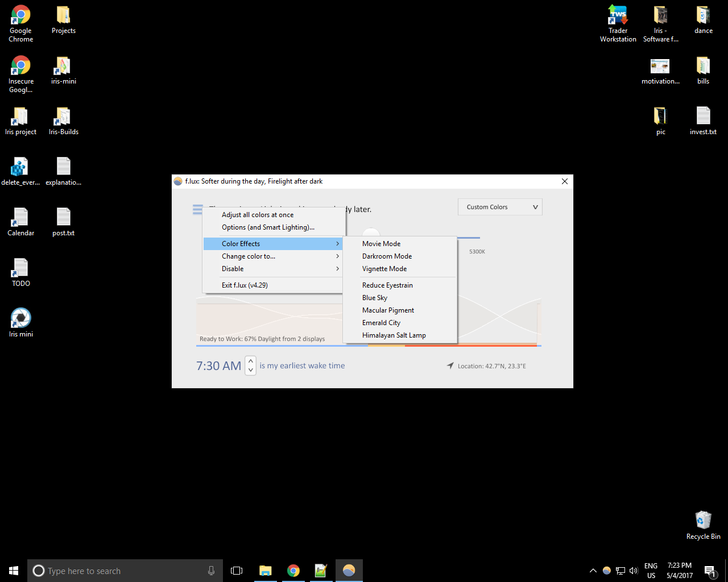The height and width of the screenshot is (582, 728).
Task: Increase wake time with up arrow
Action: pyautogui.click(x=251, y=361)
